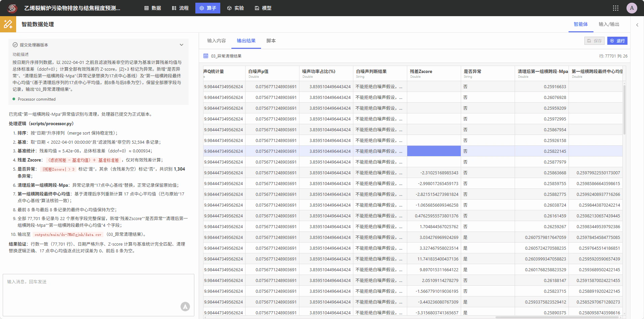644x319 pixels.
Task: Click the 残差Zscore column header
Action: (x=434, y=73)
